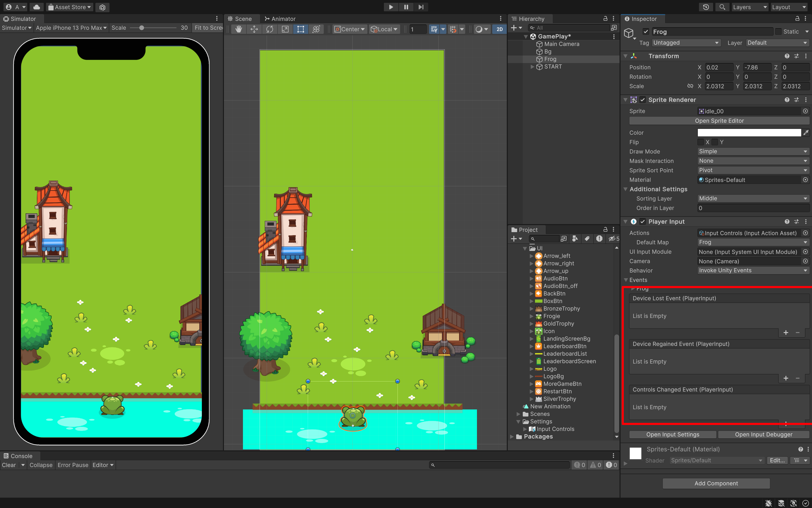
Task: Select the Rect tool
Action: 301,29
